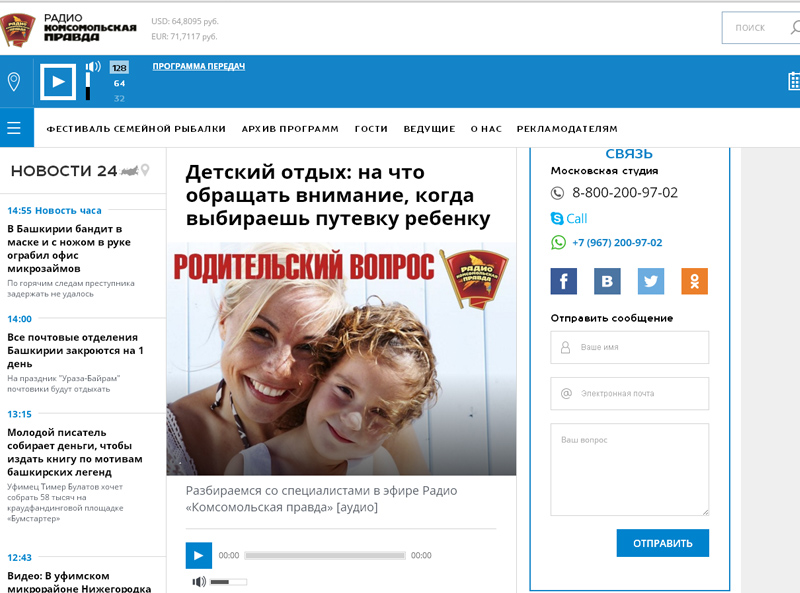Open the Twitter page
800x593 pixels.
(x=651, y=281)
